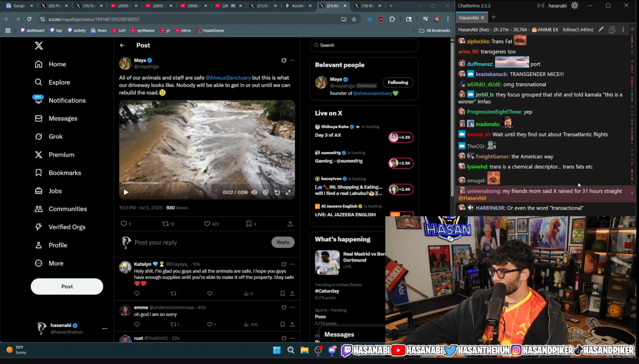This screenshot has height=364, width=639.
Task: Follow the @AlveusSanctuary mention link in the post
Action: click(228, 78)
